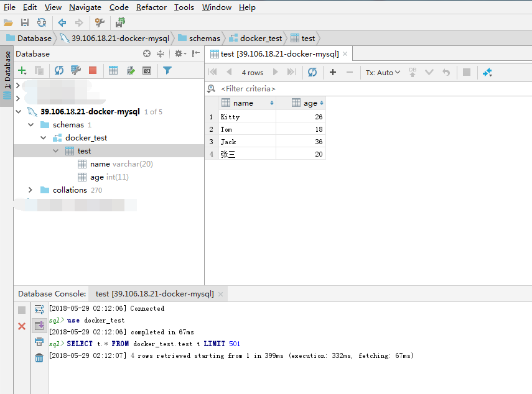
Task: Select the age int(11) column in the tree
Action: pyautogui.click(x=103, y=177)
